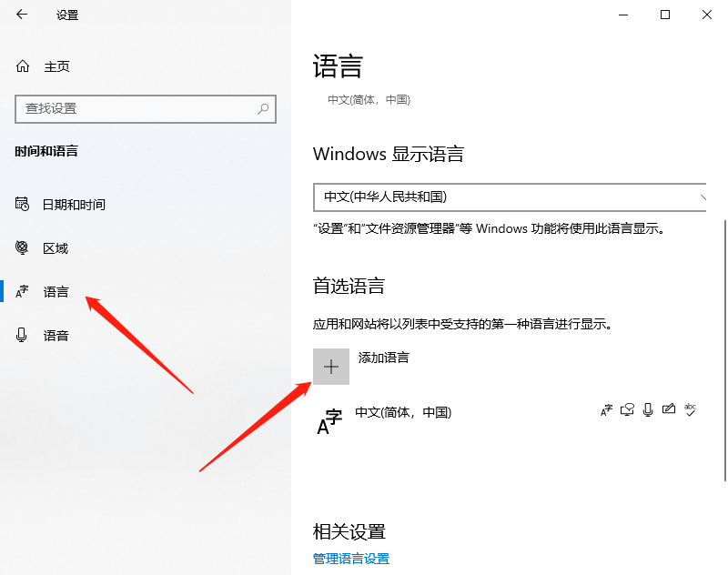Click the 首选语言 heading

click(x=349, y=286)
